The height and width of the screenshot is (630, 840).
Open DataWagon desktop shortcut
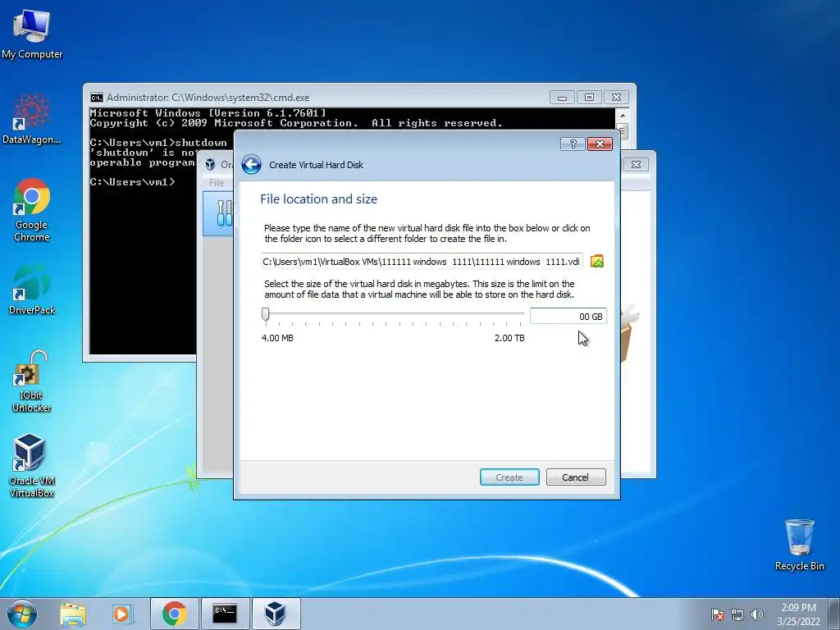pyautogui.click(x=32, y=119)
